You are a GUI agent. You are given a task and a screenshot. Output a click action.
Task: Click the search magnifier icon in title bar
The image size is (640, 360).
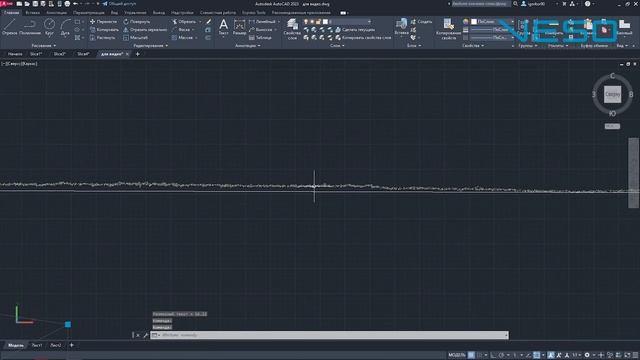click(x=515, y=4)
